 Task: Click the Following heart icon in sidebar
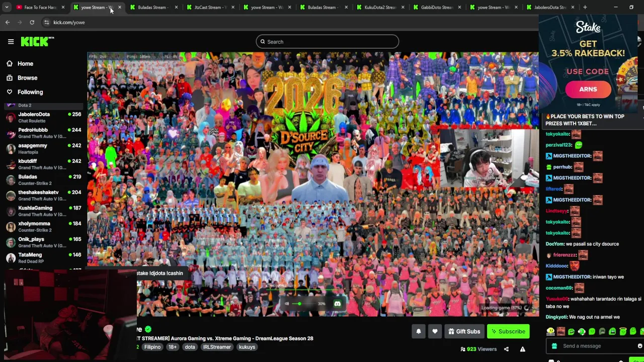tap(10, 92)
